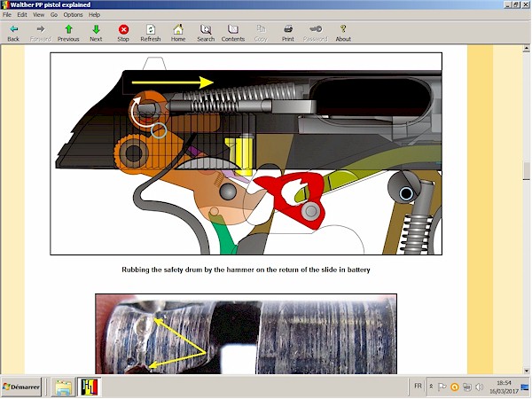This screenshot has height=399, width=532.
Task: Jump to the Next page
Action: 96,33
